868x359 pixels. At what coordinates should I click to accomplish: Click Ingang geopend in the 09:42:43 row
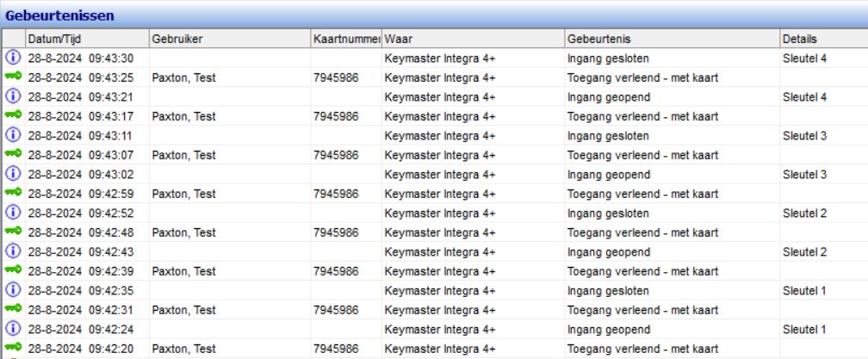click(x=607, y=251)
